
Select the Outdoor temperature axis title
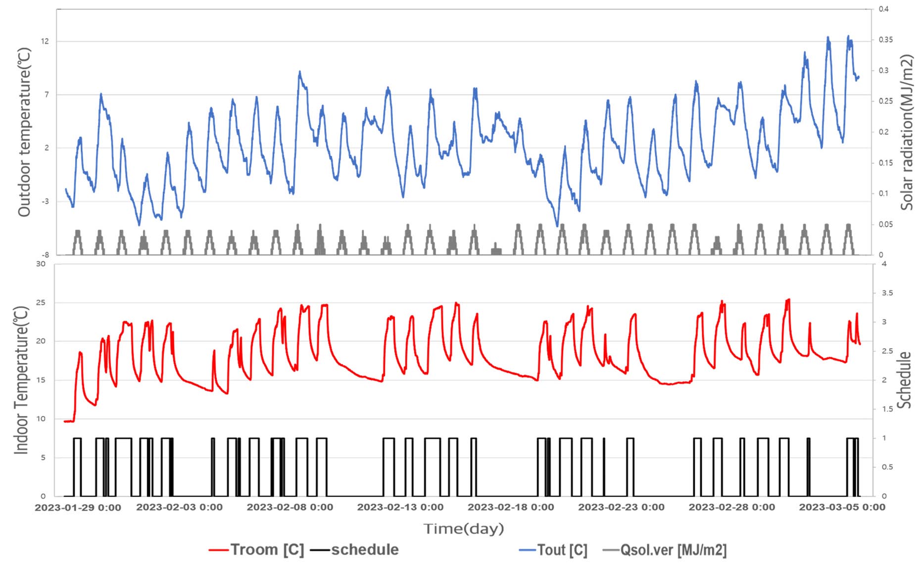[24, 132]
